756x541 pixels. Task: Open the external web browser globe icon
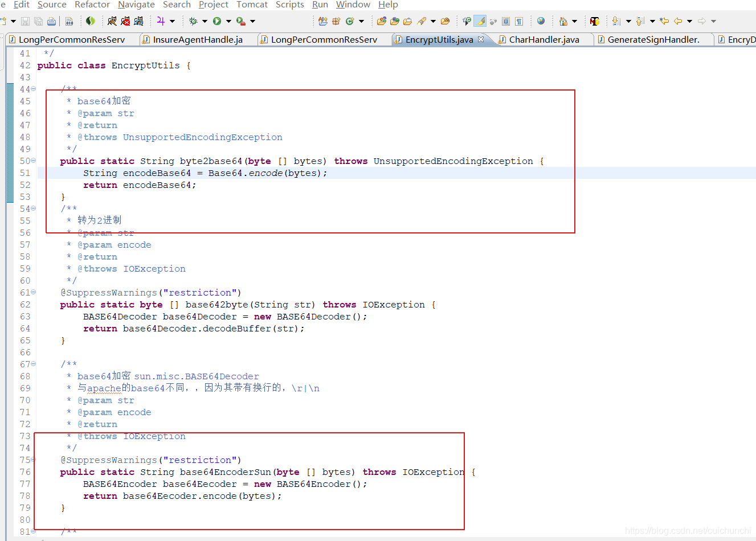tap(540, 21)
